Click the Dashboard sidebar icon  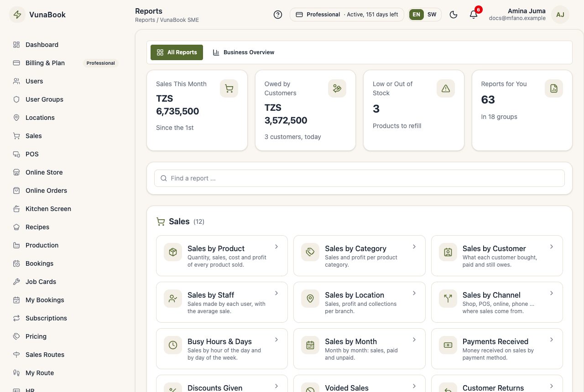click(x=16, y=45)
